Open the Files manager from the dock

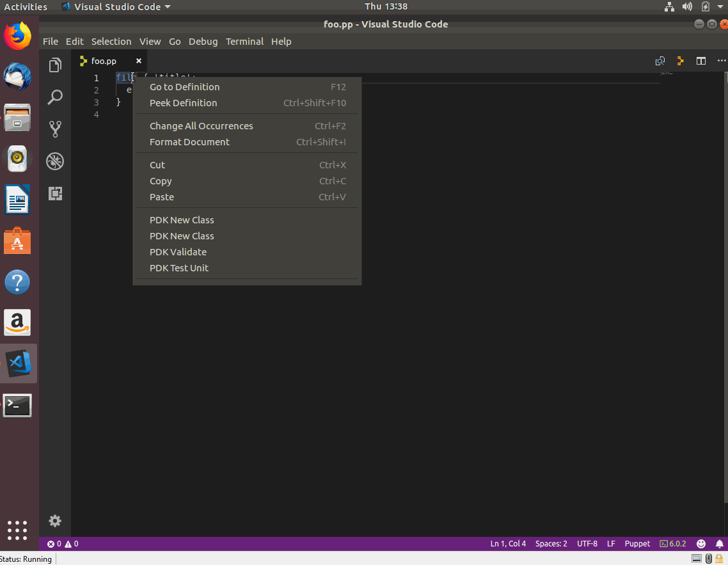[x=18, y=117]
